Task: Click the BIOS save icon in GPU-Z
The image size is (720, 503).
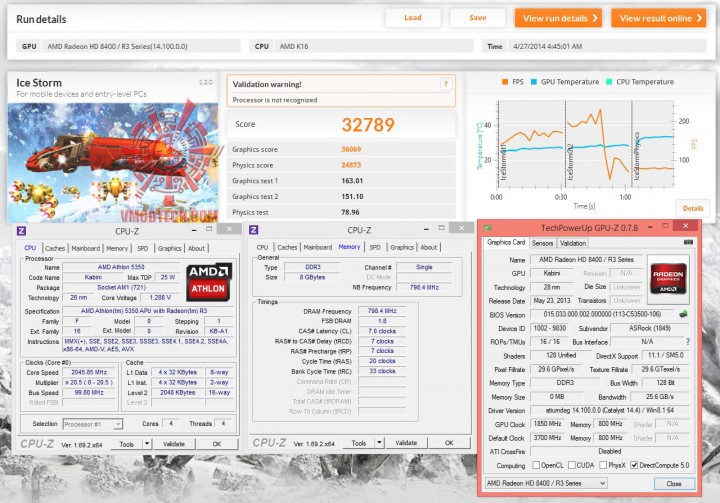Action: [683, 314]
